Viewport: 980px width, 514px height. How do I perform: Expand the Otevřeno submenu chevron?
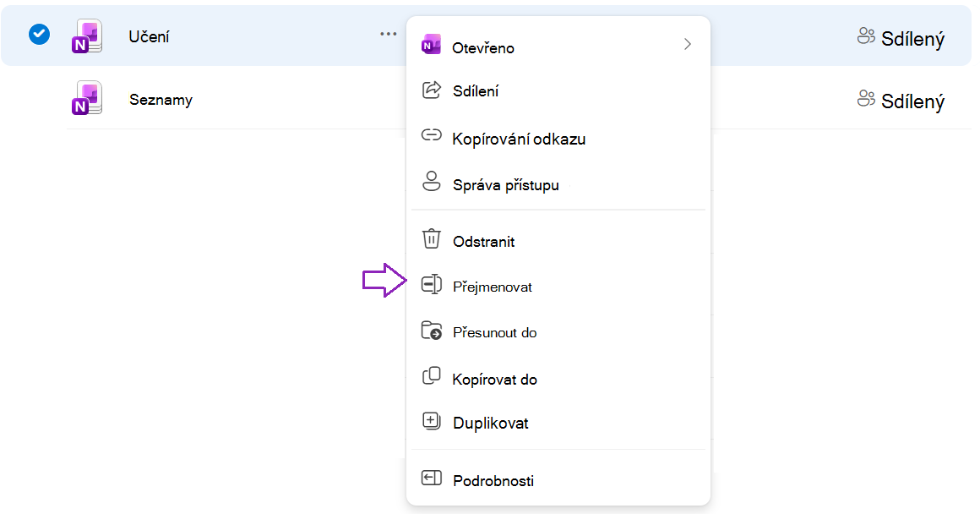click(x=688, y=44)
